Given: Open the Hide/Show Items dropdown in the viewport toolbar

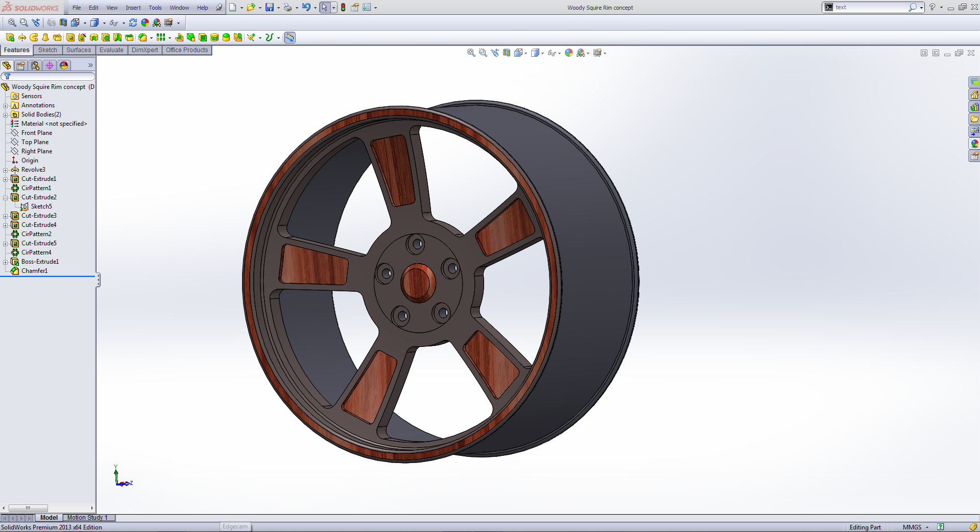Looking at the screenshot, I should point(559,53).
